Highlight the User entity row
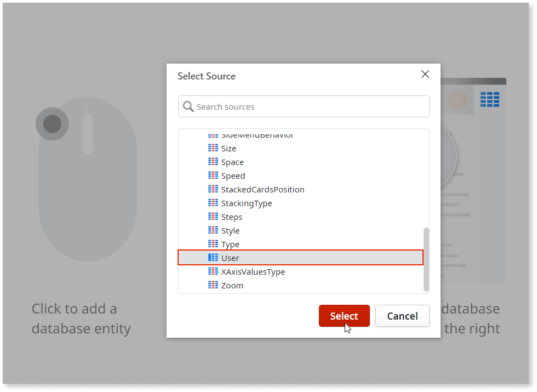Image resolution: width=537 pixels, height=392 pixels. pos(300,258)
